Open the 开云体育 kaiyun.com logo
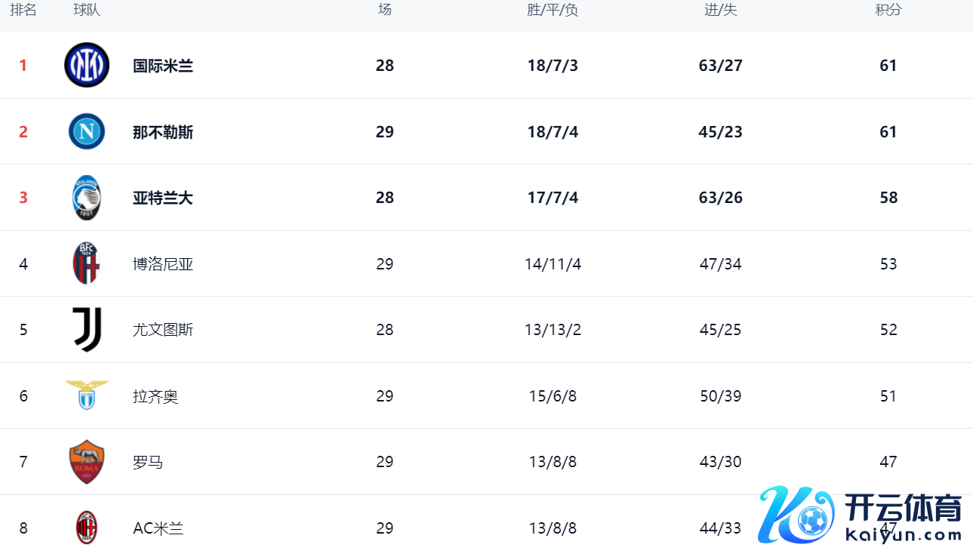The height and width of the screenshot is (560, 973). [x=861, y=515]
